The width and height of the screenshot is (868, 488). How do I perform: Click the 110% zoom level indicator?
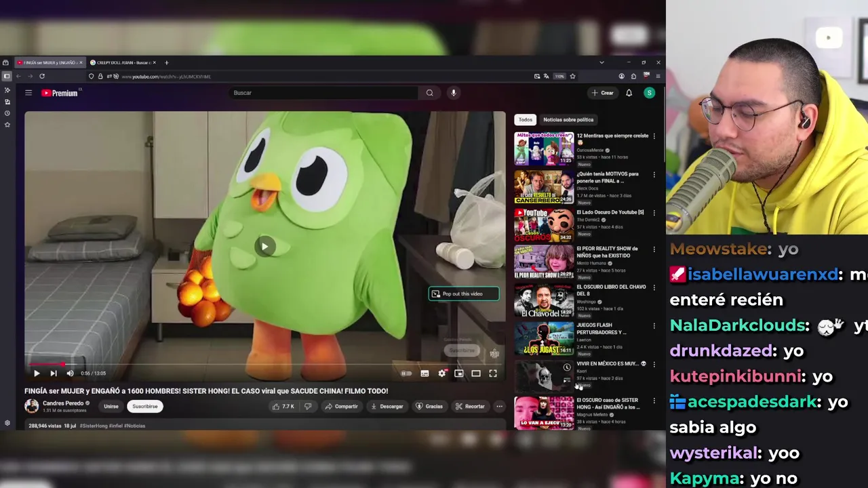(x=559, y=77)
